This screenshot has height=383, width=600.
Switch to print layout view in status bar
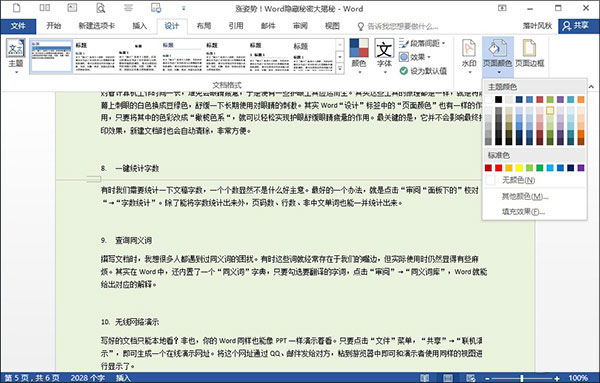tap(448, 378)
